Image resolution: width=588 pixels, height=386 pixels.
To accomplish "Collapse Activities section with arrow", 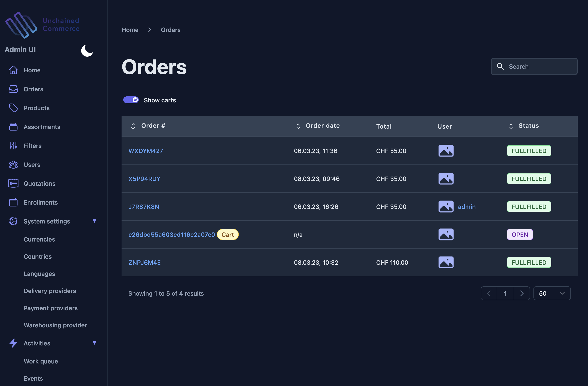I will pos(94,343).
